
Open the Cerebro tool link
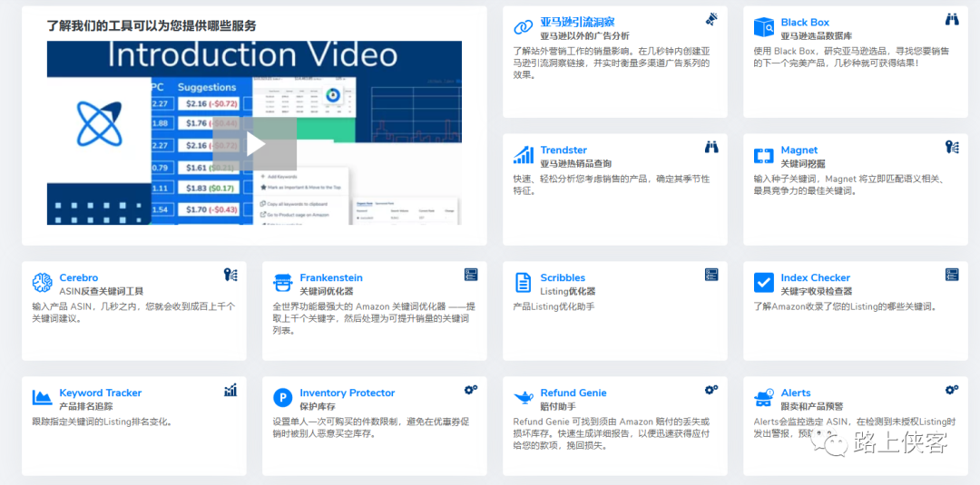[79, 277]
